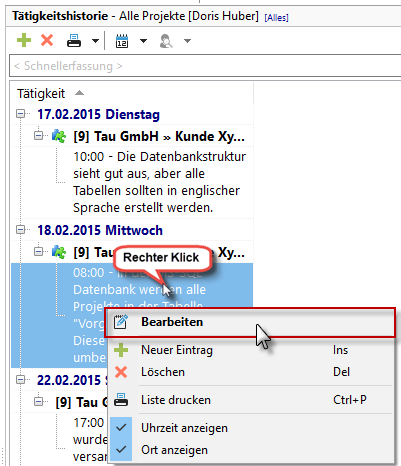Click puzzle icon of Tau GmbH under 17.02.2015
The image size is (401, 466).
(59, 136)
